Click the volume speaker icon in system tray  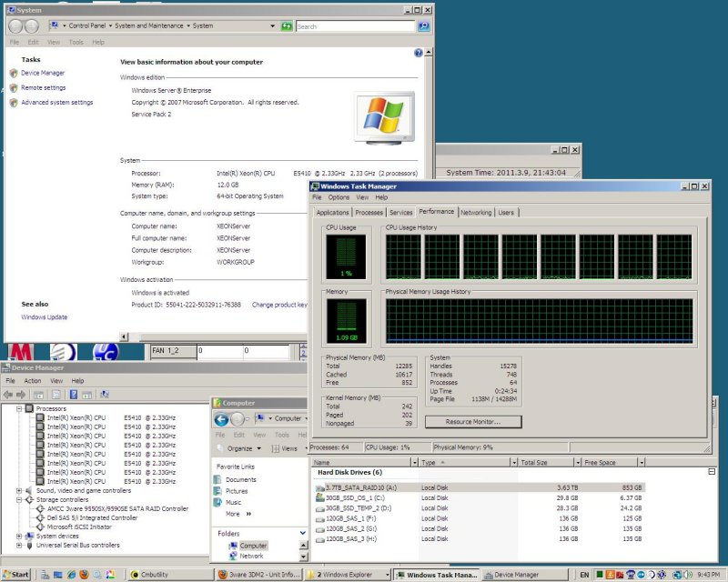(688, 575)
